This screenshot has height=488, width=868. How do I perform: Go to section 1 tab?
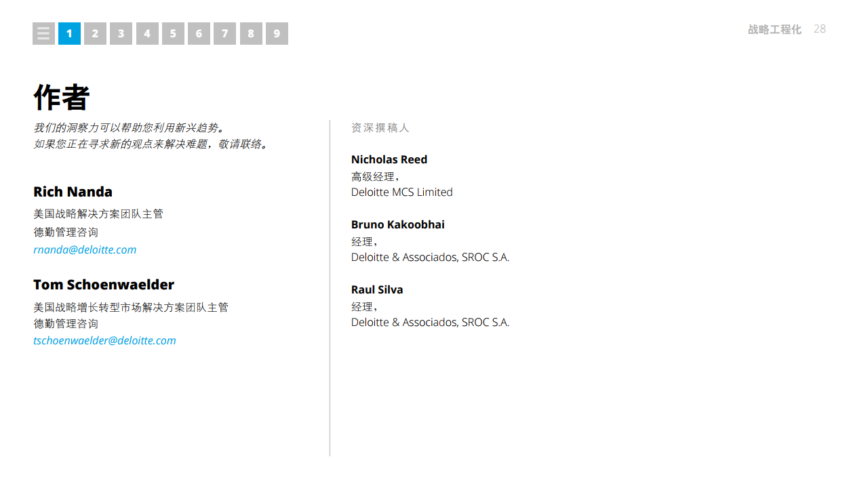tap(69, 33)
